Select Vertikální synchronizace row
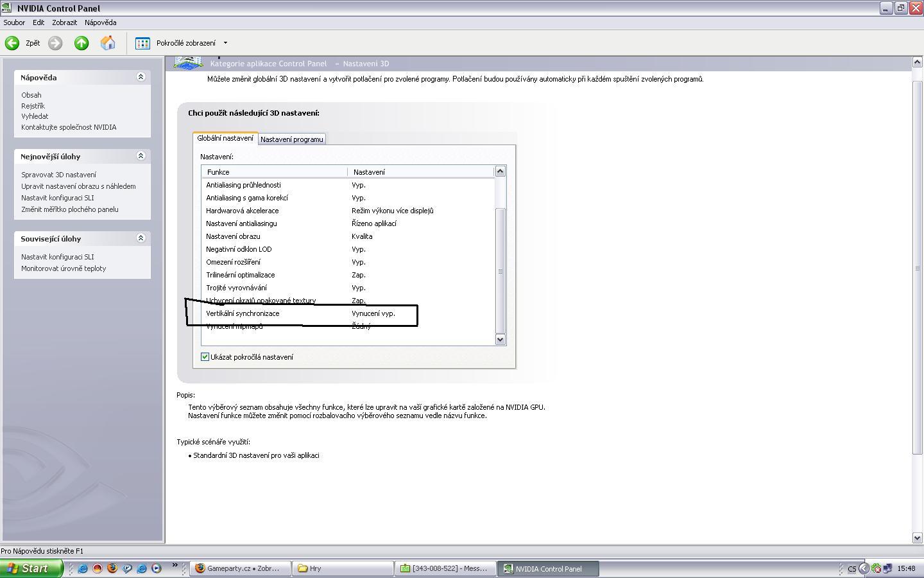The width and height of the screenshot is (924, 578). [348, 313]
